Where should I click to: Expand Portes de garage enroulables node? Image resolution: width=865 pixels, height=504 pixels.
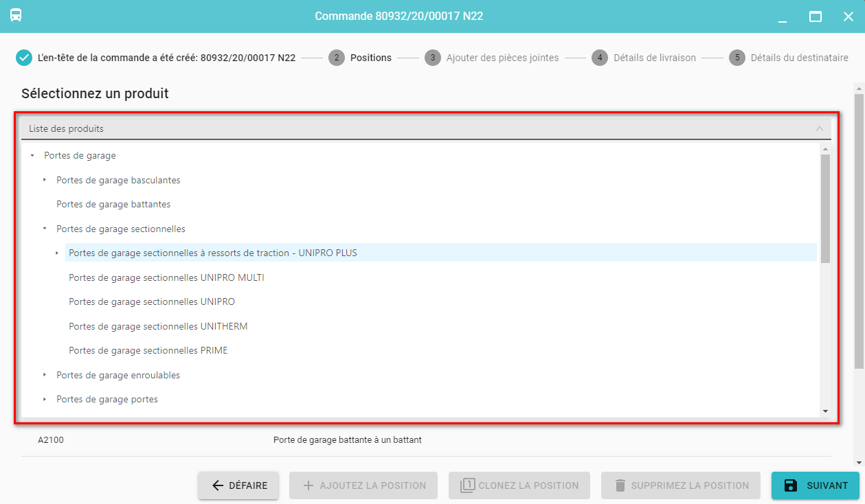[x=45, y=375]
